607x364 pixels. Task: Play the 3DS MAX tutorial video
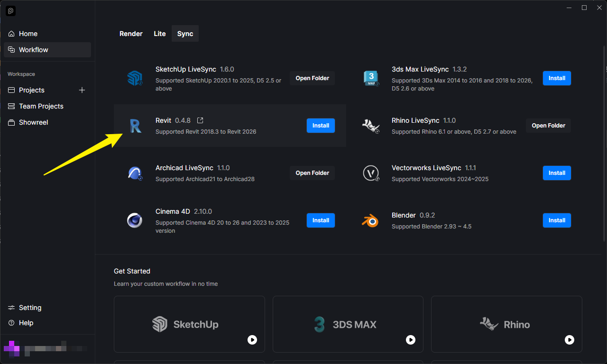coord(411,340)
